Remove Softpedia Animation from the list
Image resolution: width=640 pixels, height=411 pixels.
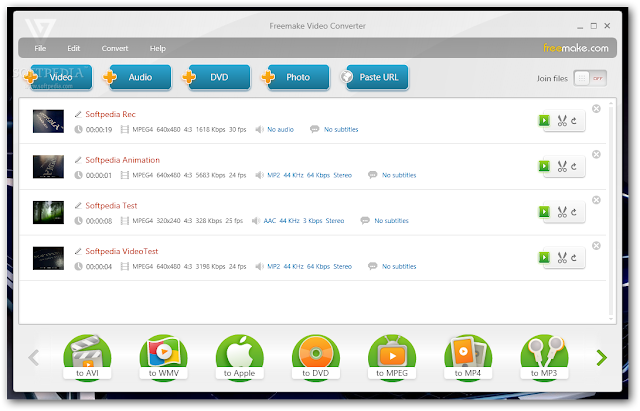click(596, 154)
